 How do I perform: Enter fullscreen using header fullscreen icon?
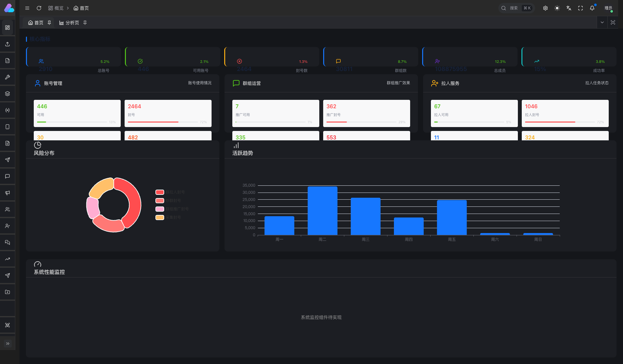coord(580,8)
